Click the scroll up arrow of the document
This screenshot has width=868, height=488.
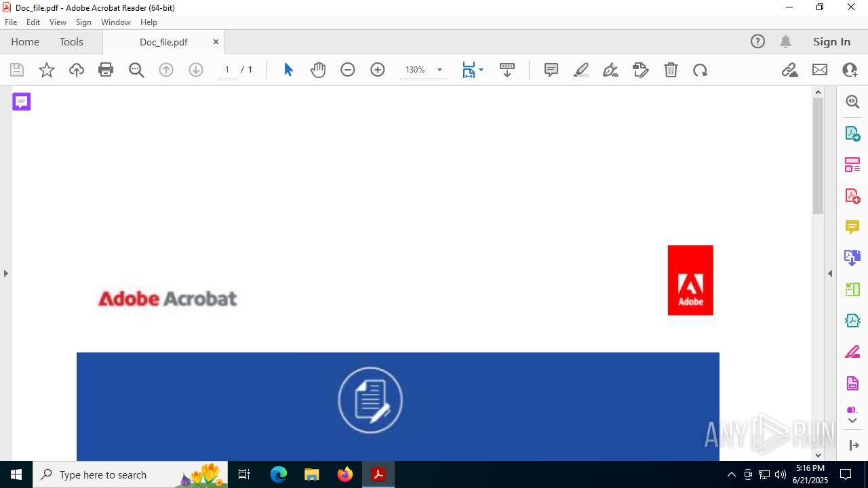point(818,92)
